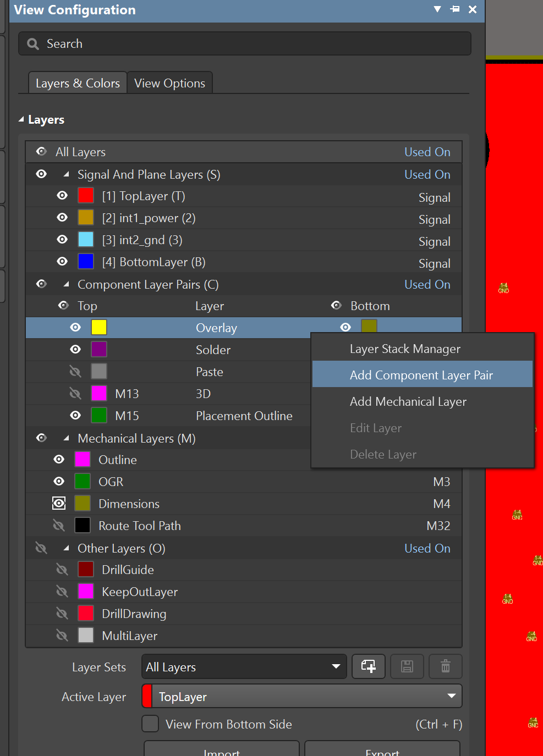Click the panel options triangle in the title bar
543x756 pixels.
pos(437,9)
